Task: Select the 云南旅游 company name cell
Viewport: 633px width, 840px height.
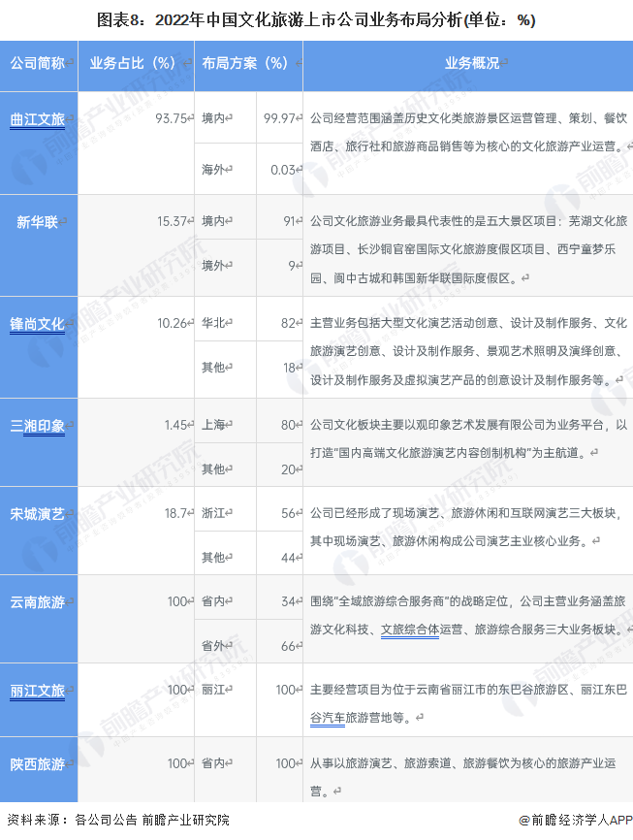Action: tap(39, 619)
